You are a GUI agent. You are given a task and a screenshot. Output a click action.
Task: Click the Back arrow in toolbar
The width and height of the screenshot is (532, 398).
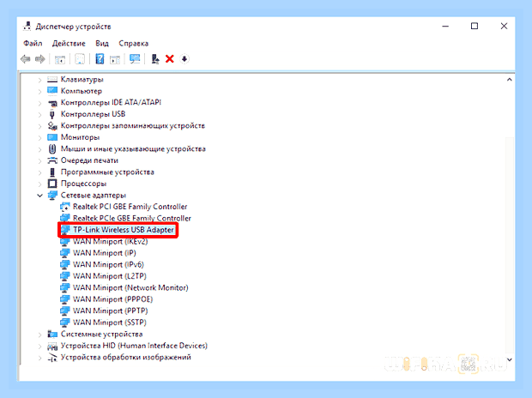click(26, 59)
